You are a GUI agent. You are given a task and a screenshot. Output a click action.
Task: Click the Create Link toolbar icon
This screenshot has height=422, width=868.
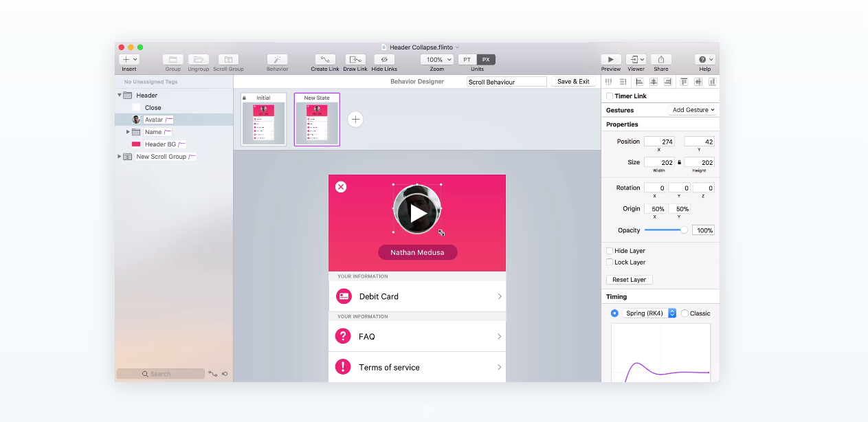[x=324, y=60]
